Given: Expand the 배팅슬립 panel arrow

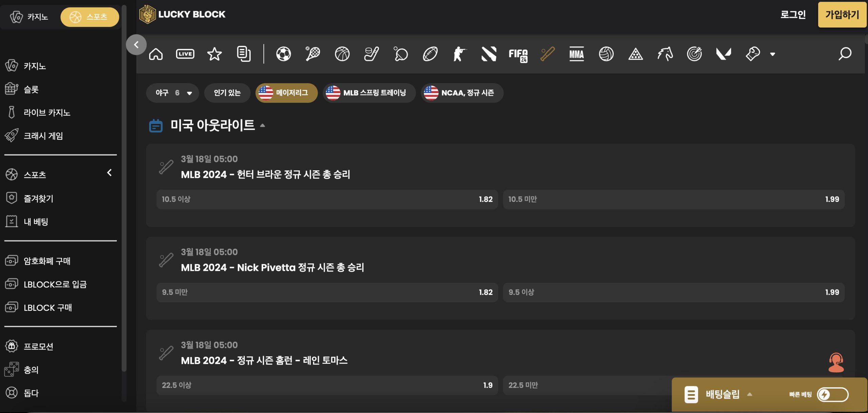Looking at the screenshot, I should coord(750,394).
